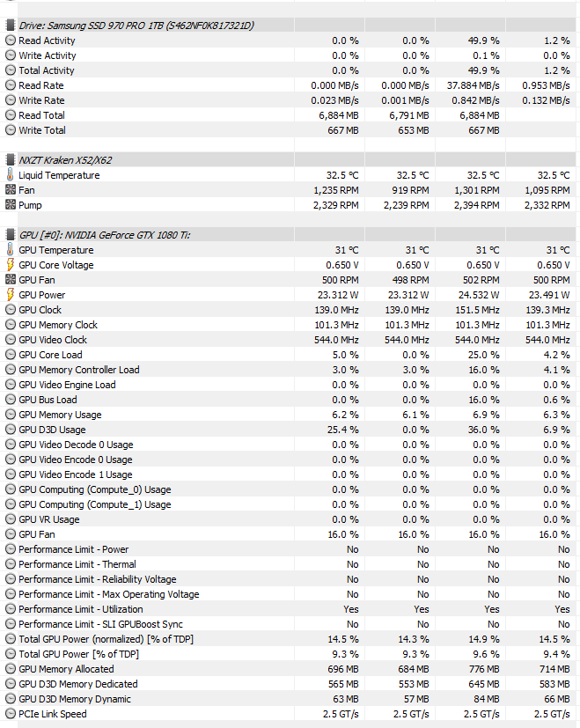
Task: Click the 1,235 RPM Fan current value
Action: [x=335, y=190]
